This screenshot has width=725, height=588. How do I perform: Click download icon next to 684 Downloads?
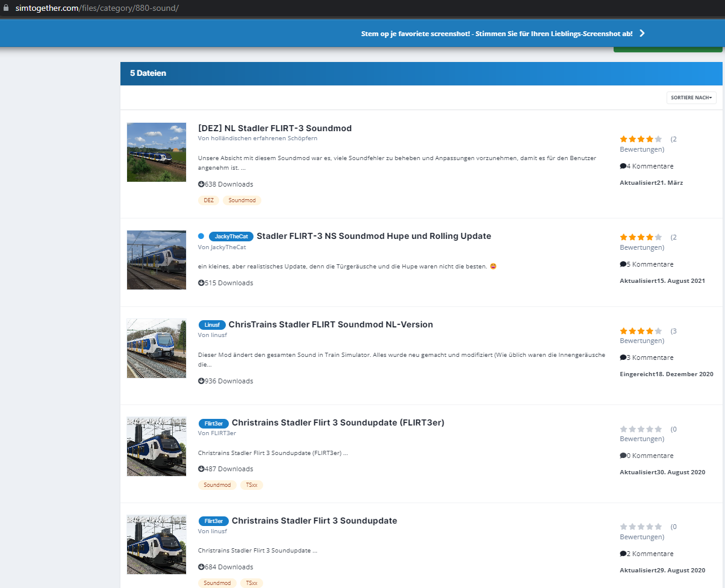pos(201,567)
